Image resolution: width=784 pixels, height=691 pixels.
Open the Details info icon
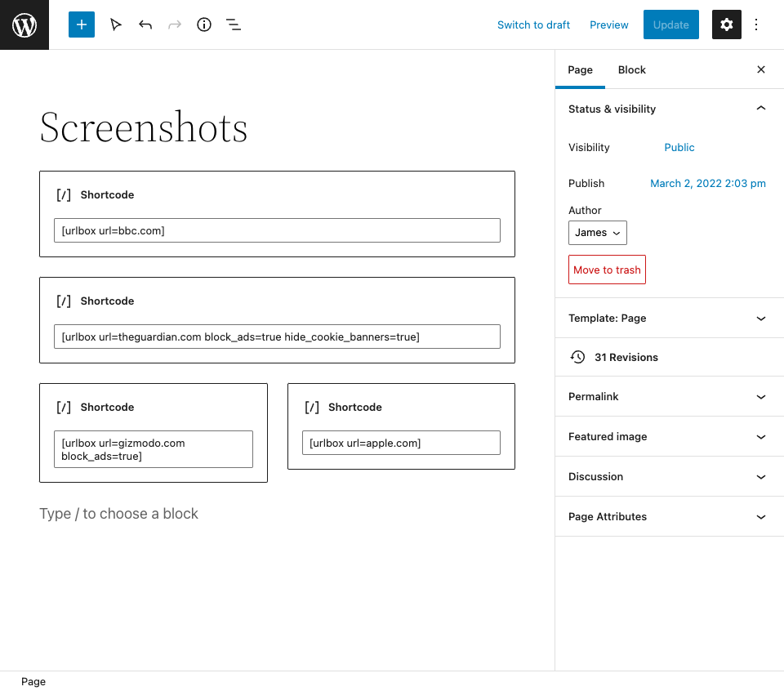coord(203,25)
